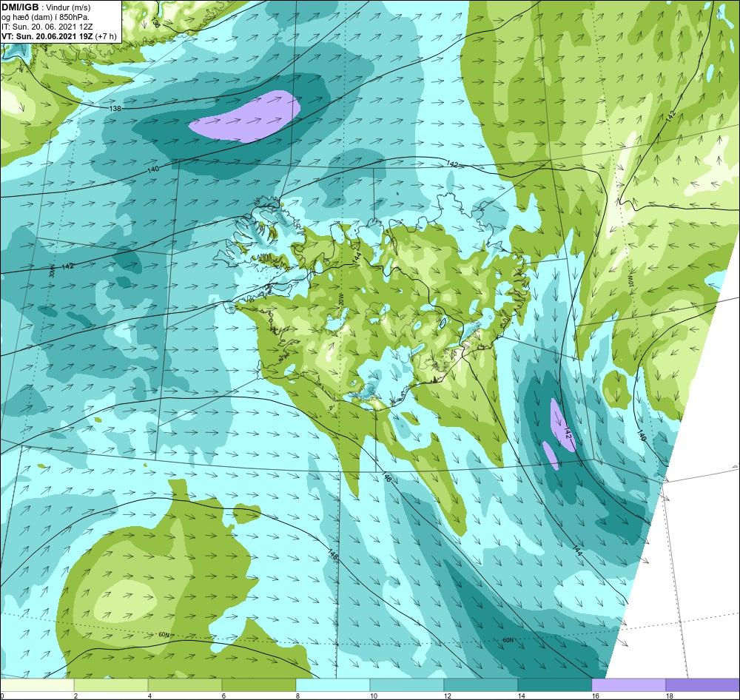Click the '10W' longitude label
This screenshot has height=700, width=740.
click(x=630, y=281)
